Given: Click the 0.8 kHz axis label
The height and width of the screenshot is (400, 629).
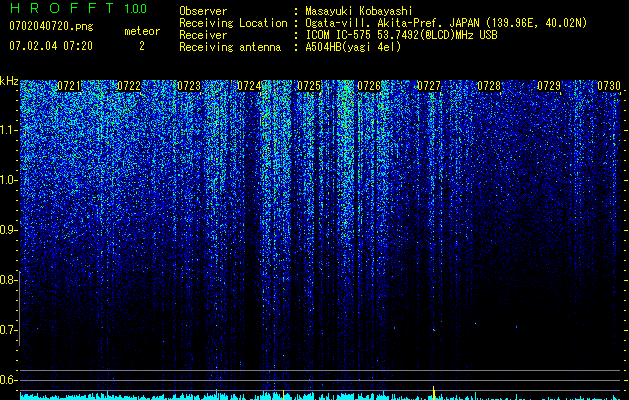Looking at the screenshot, I should [7, 280].
